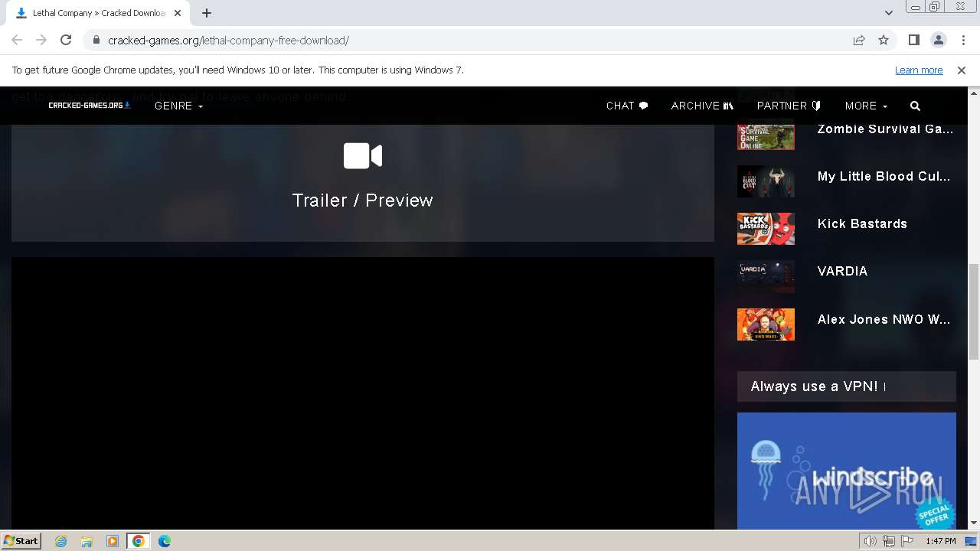Image resolution: width=980 pixels, height=551 pixels.
Task: Expand the MORE dropdown menu
Action: 866,106
